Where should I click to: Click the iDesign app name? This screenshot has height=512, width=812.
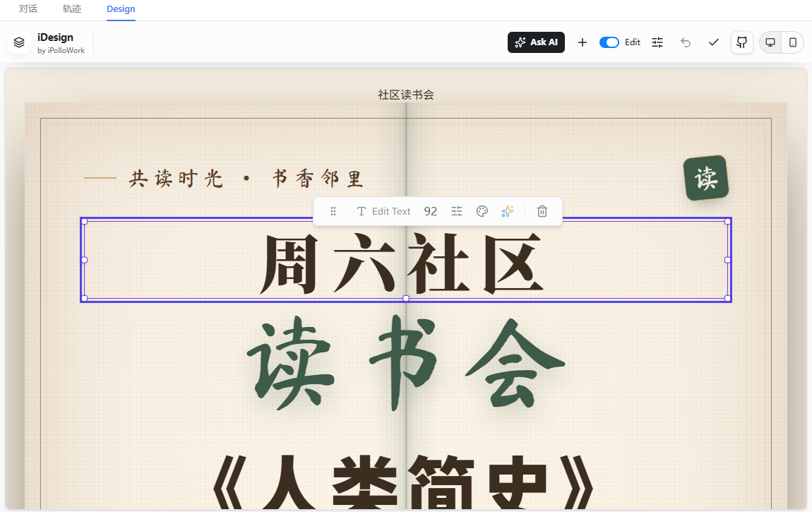pyautogui.click(x=55, y=37)
